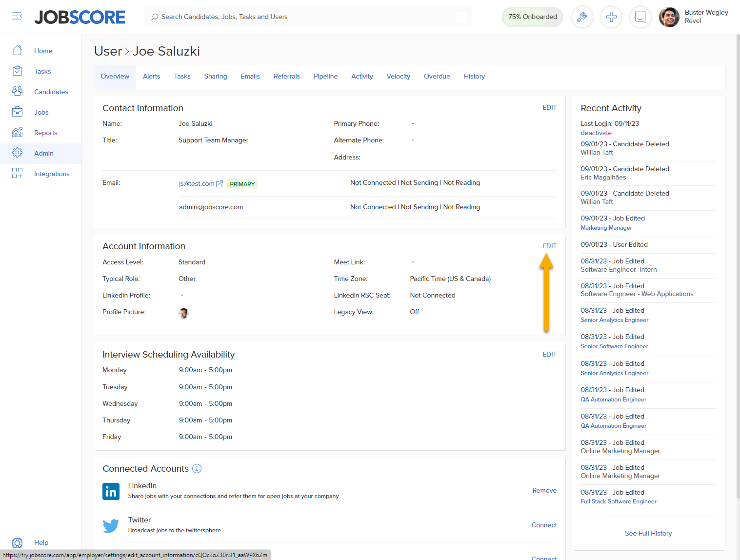The height and width of the screenshot is (560, 740).
Task: Click the info icon next to Connected Accounts
Action: pos(197,469)
